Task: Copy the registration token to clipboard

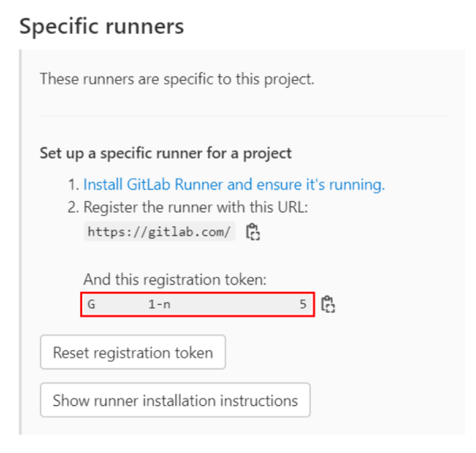Action: pyautogui.click(x=328, y=305)
